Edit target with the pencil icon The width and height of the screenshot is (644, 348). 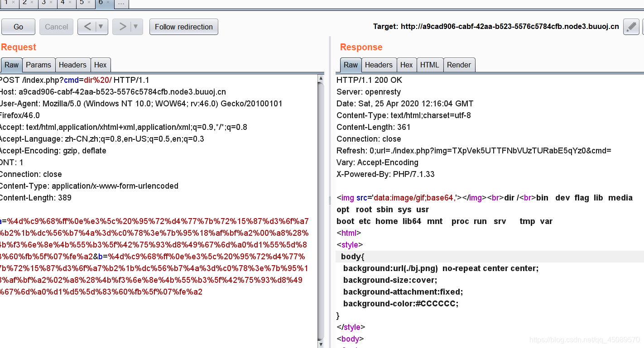(631, 27)
